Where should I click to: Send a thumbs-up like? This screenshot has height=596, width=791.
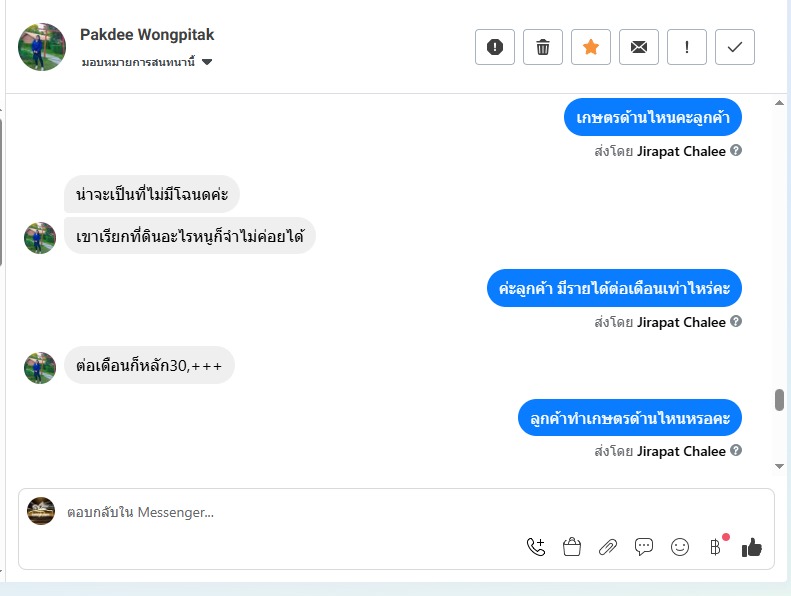click(x=752, y=547)
